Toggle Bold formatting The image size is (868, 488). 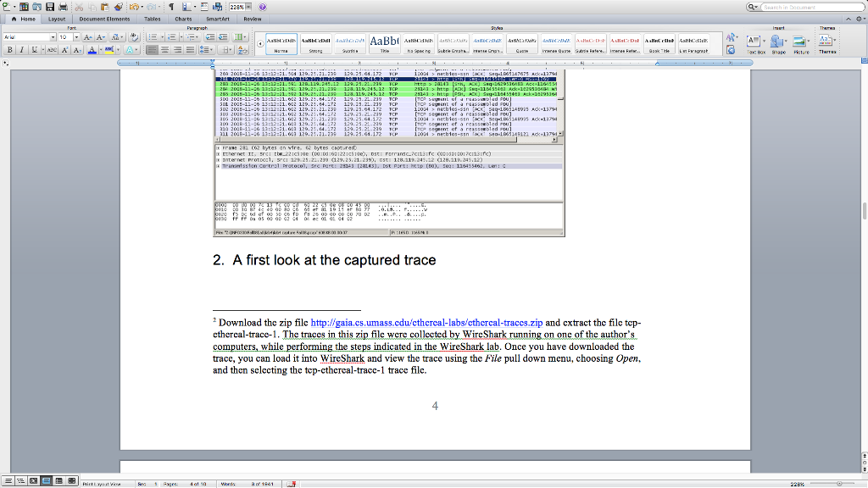pyautogui.click(x=10, y=50)
